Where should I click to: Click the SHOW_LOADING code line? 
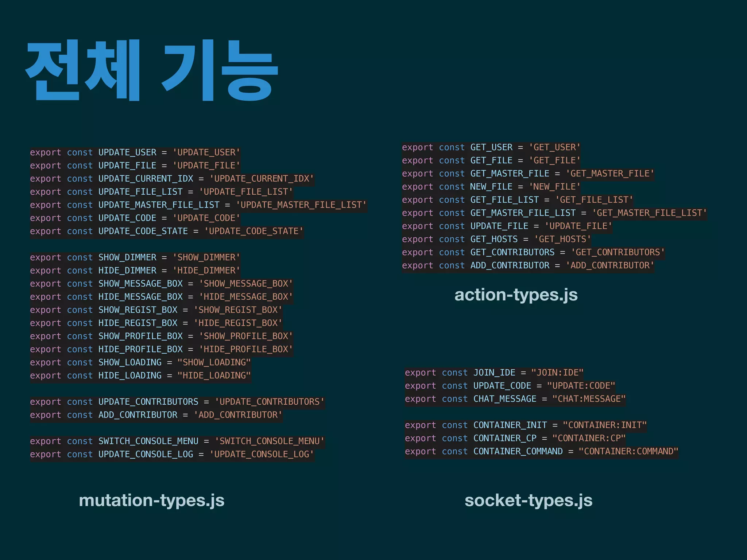[140, 362]
